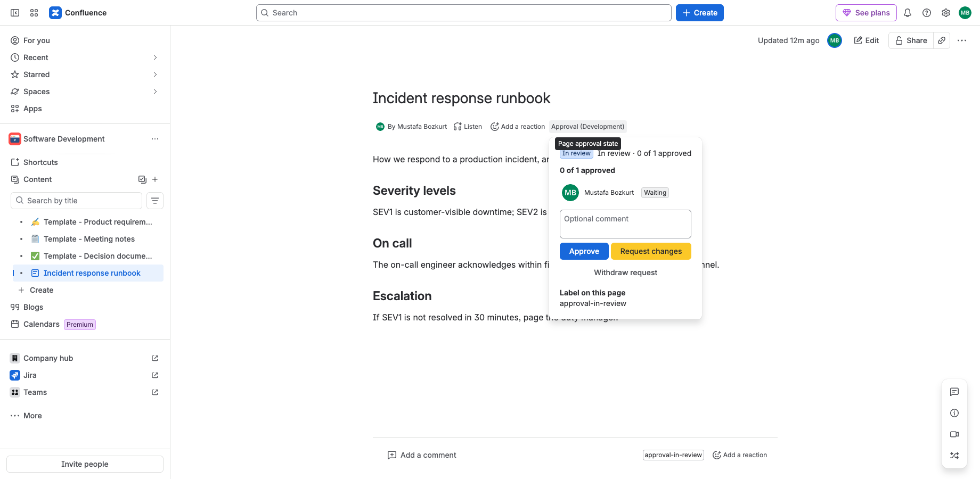Expand the Recent section chevron
Viewport: 980px width, 479px height.
[155, 57]
